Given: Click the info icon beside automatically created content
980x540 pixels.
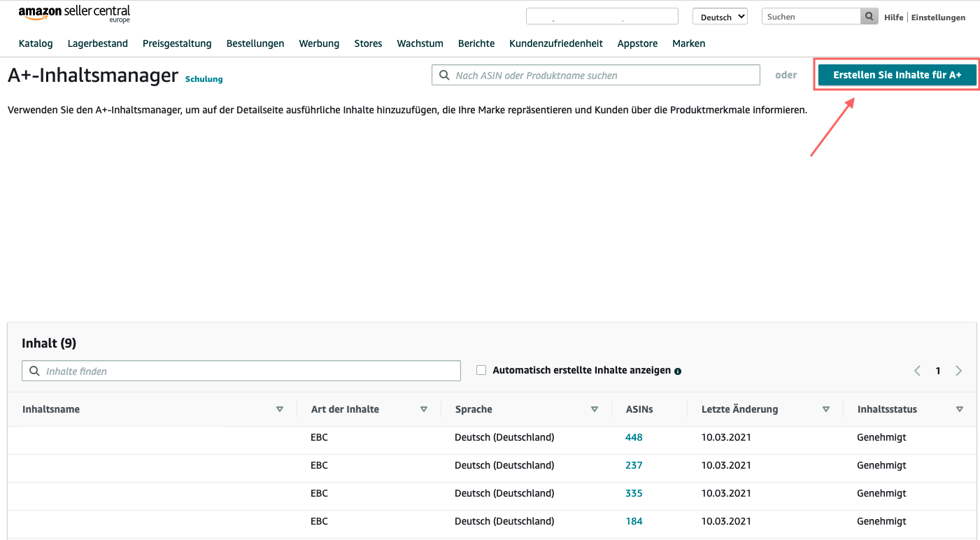Looking at the screenshot, I should coord(678,371).
